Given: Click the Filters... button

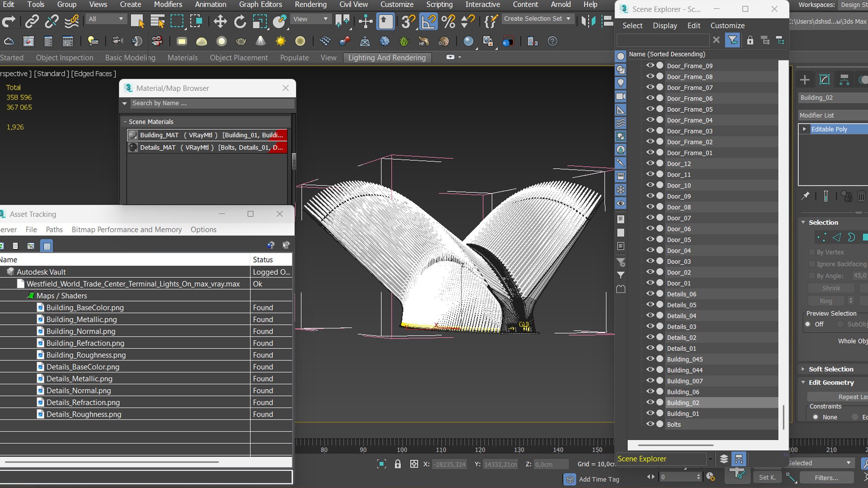Looking at the screenshot, I should pyautogui.click(x=826, y=478).
